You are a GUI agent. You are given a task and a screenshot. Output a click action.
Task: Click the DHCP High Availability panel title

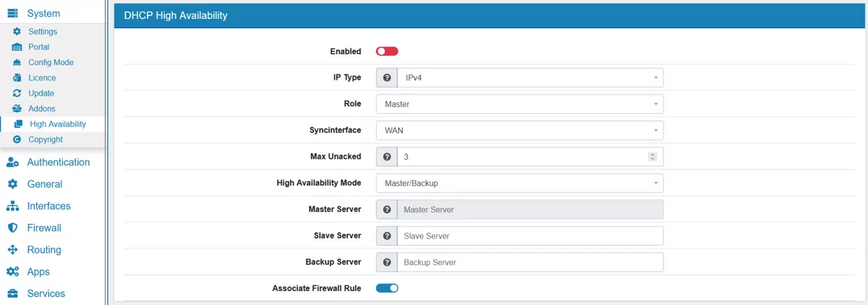[x=176, y=14]
